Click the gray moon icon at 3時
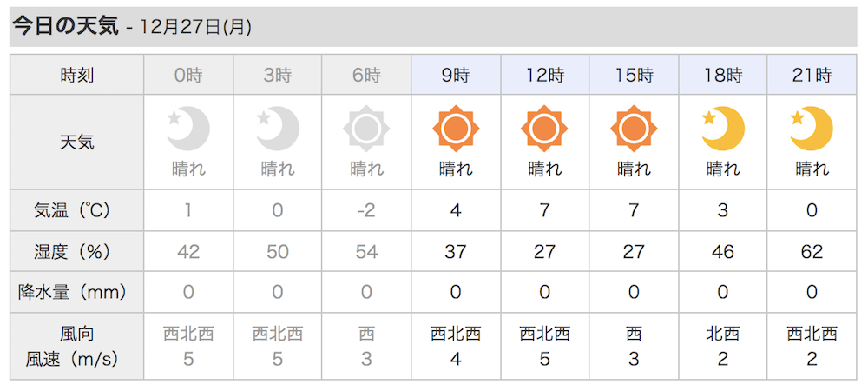This screenshot has height=391, width=868. [278, 129]
